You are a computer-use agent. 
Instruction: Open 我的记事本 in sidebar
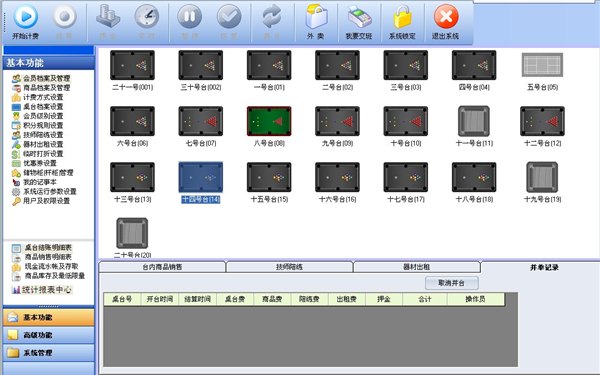point(34,182)
